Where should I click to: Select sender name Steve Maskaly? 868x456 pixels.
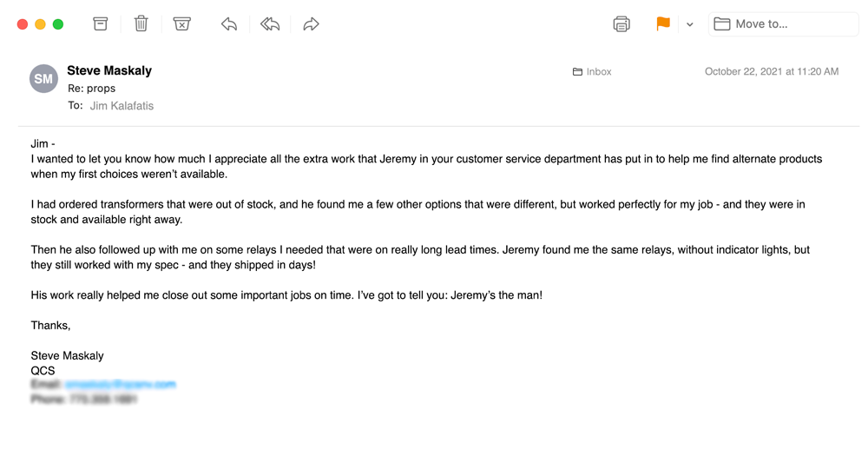pos(109,70)
